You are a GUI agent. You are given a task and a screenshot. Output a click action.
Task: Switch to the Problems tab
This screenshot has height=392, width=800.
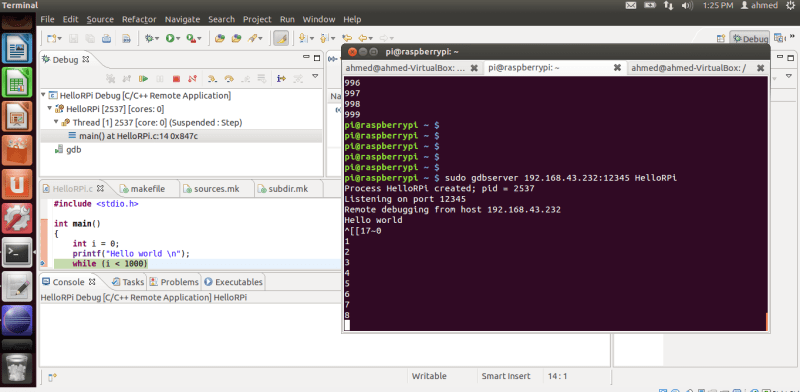point(174,282)
